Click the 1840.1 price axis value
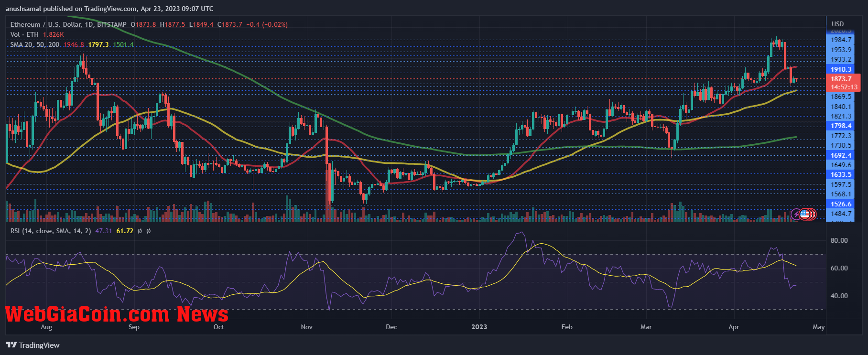 click(841, 107)
